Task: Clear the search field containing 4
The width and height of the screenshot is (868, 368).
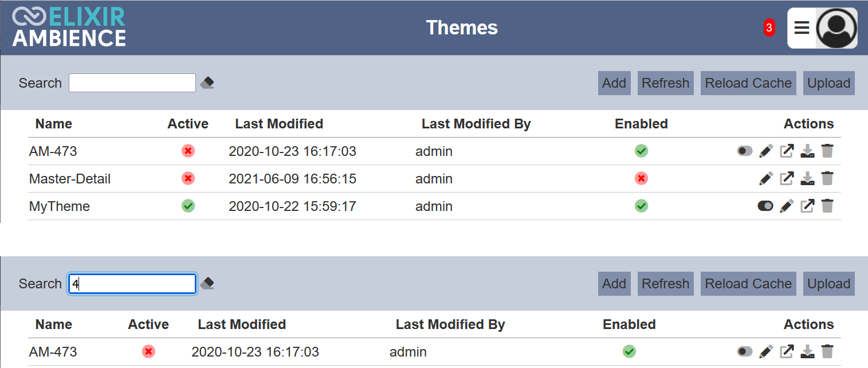Action: pyautogui.click(x=207, y=284)
